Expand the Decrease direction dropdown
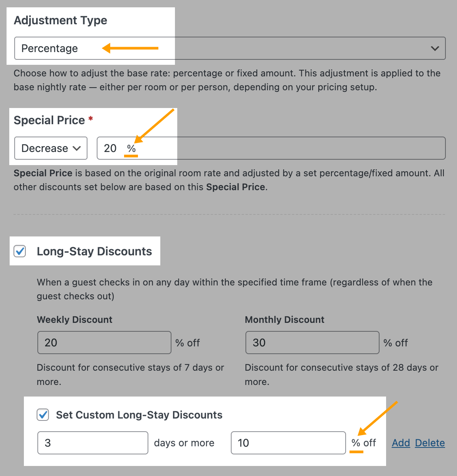Viewport: 457px width, 476px height. click(51, 148)
